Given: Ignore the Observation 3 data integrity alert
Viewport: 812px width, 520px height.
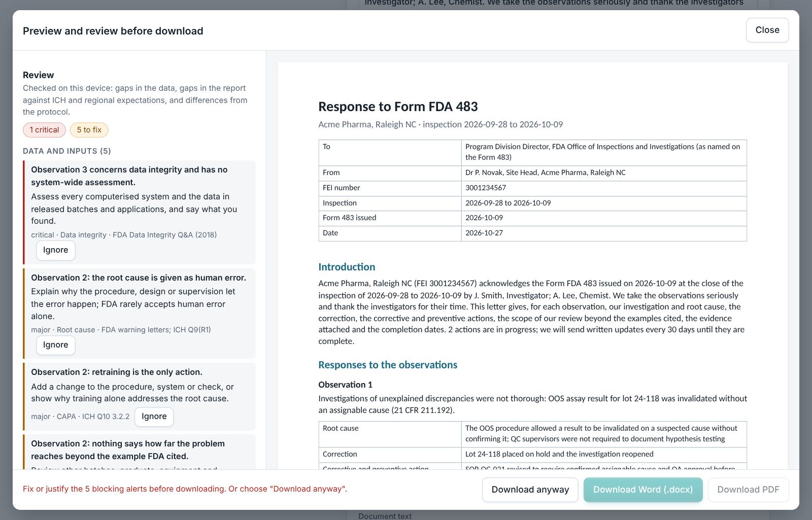Looking at the screenshot, I should click(56, 250).
